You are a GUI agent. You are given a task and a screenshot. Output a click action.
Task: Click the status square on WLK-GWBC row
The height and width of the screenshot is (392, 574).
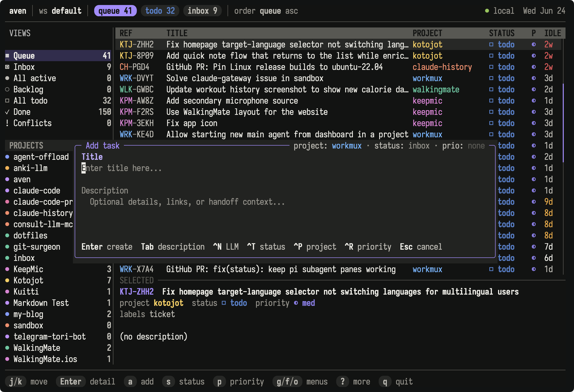491,89
